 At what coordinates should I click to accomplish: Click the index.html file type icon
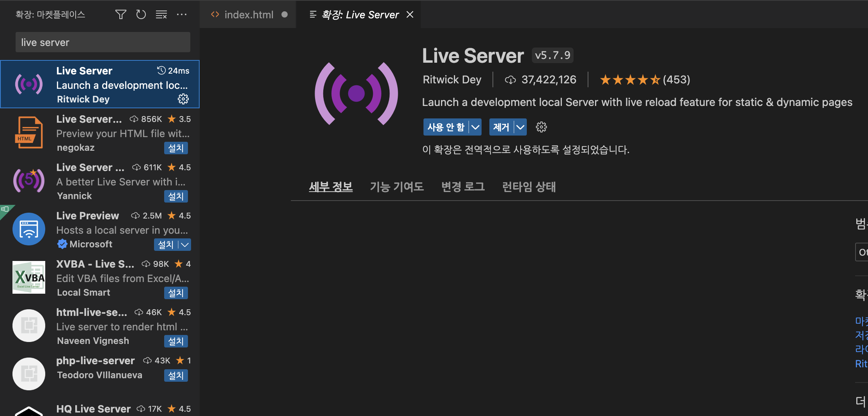pos(215,14)
